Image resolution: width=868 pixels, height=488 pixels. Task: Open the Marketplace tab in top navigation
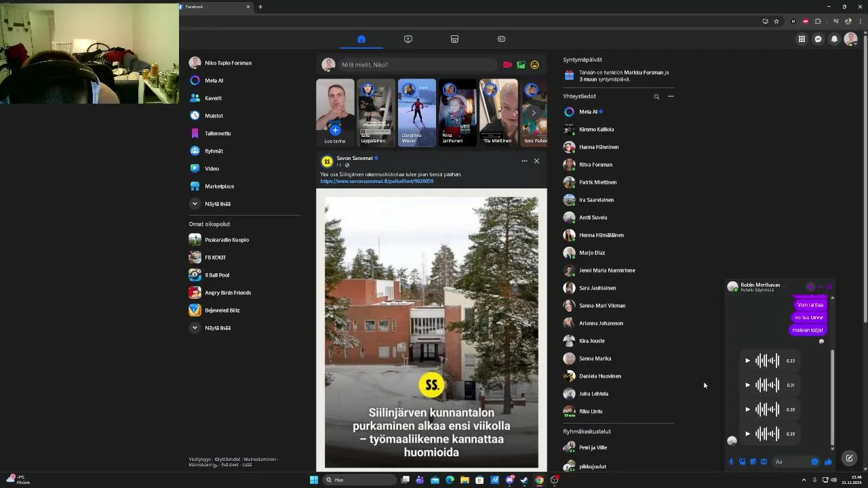455,39
